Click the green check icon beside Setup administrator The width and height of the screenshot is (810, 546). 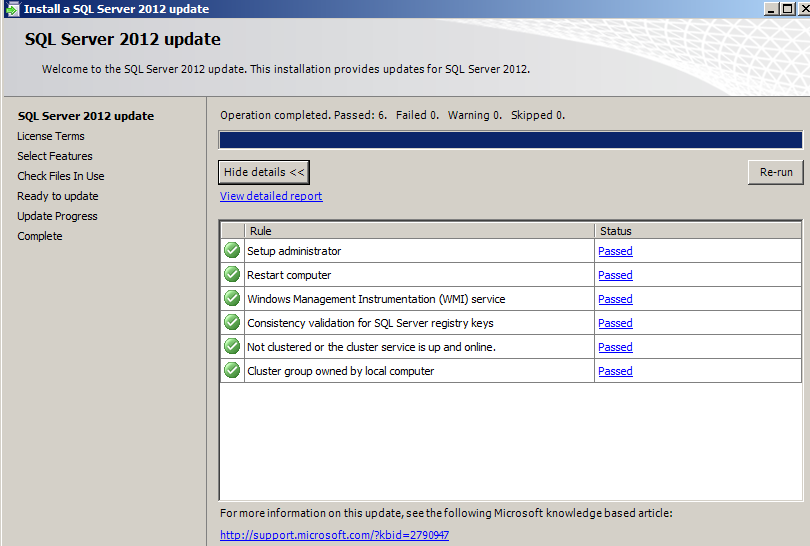[232, 251]
